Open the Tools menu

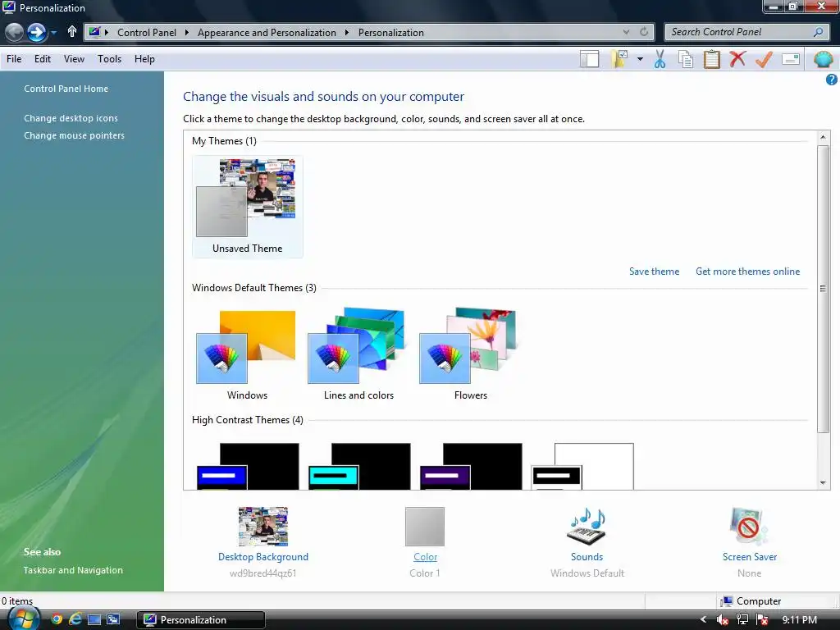pyautogui.click(x=109, y=59)
